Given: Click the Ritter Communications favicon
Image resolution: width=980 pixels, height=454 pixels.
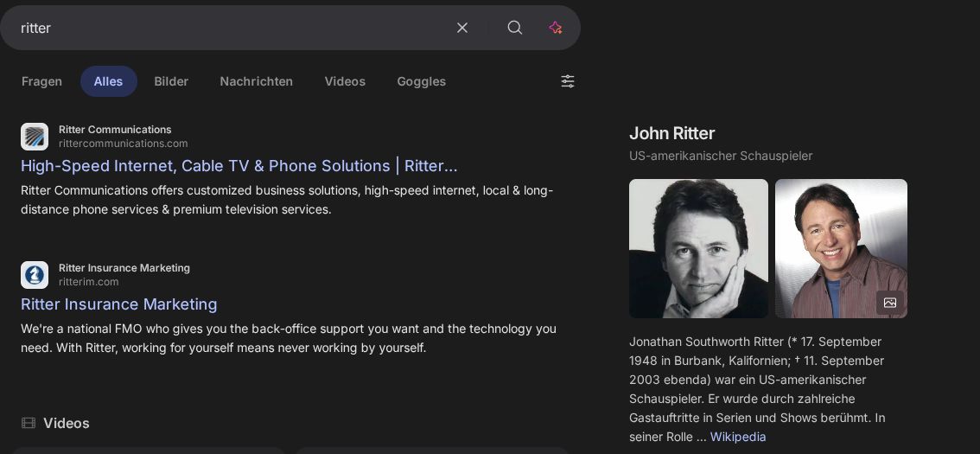Looking at the screenshot, I should tap(35, 137).
